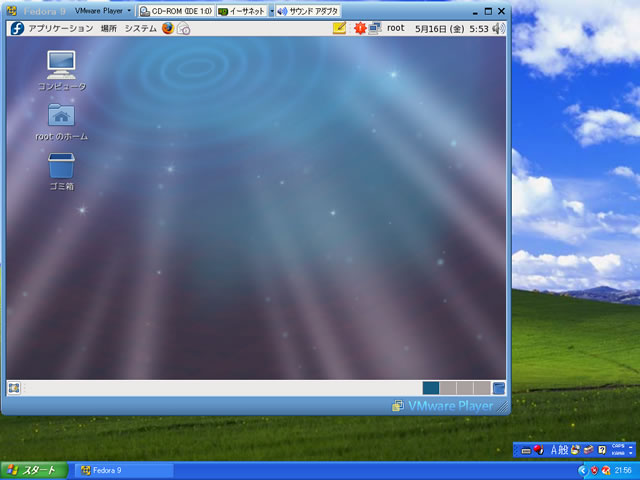The image size is (640, 480).
Task: Click the ゴミ箱 trash icon on desktop
Action: point(61,166)
